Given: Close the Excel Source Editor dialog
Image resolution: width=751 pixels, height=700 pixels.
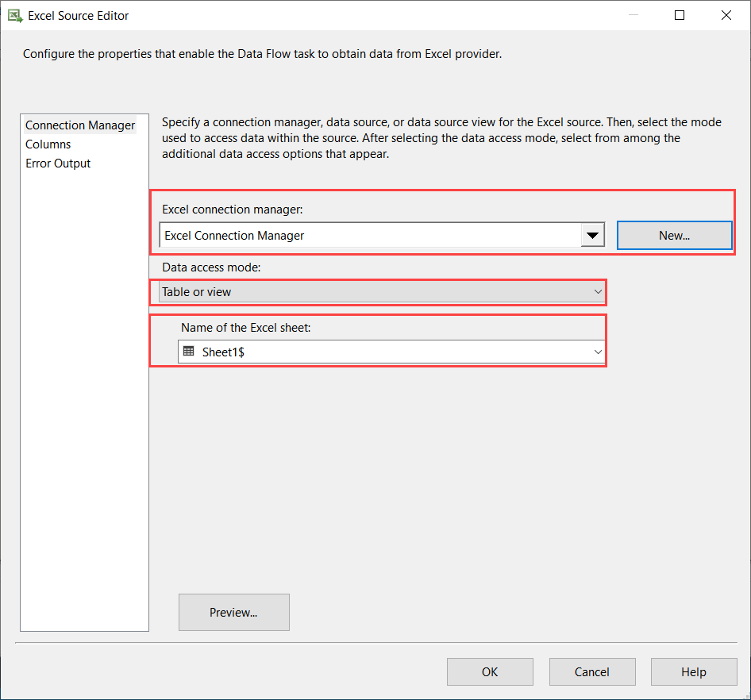Looking at the screenshot, I should [x=726, y=16].
